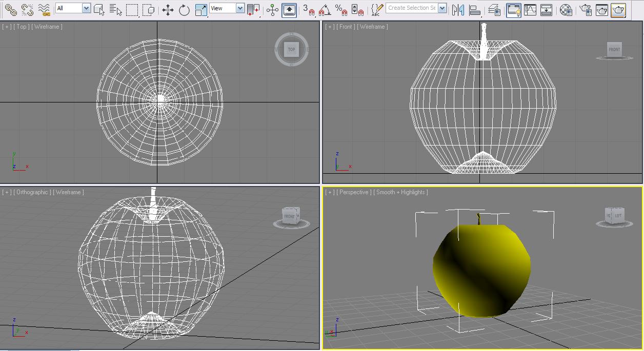Select the Select and Uniform Scale tool
This screenshot has height=351, width=644.
202,10
